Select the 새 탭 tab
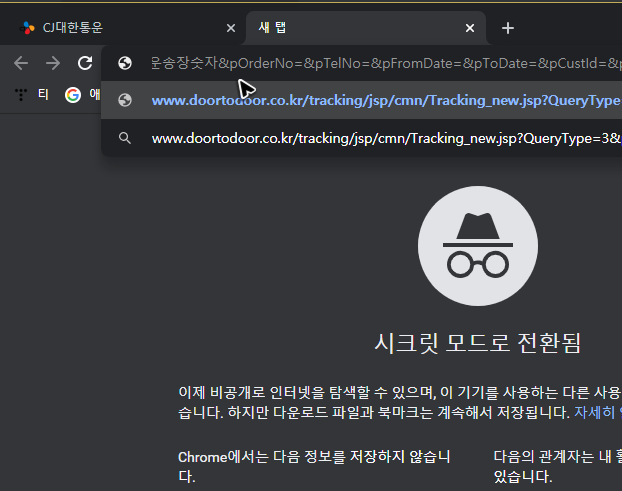The height and width of the screenshot is (491, 622). (366, 28)
